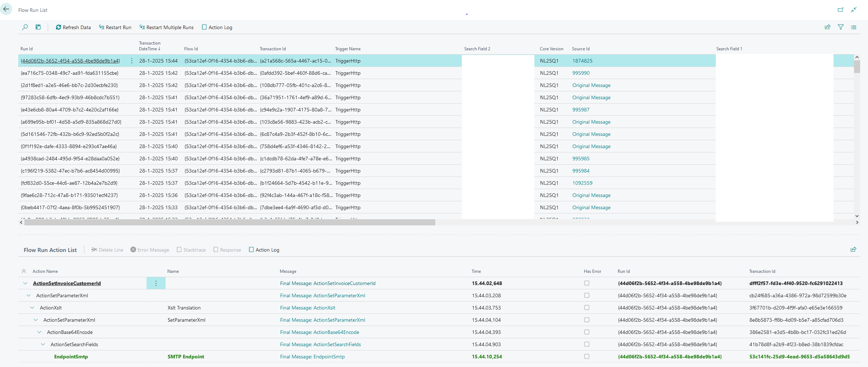The height and width of the screenshot is (367, 868).
Task: Open row options for ActionSetInvoiceCustomerId
Action: (156, 283)
